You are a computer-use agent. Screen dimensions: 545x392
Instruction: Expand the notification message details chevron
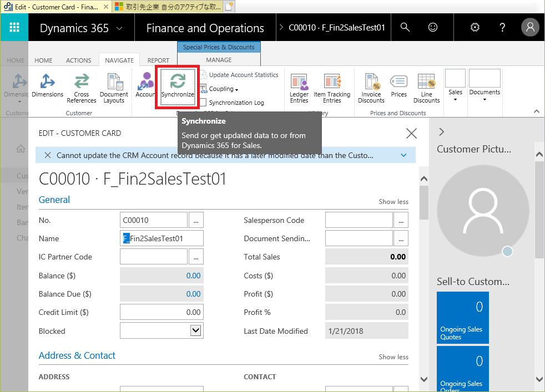coord(403,155)
